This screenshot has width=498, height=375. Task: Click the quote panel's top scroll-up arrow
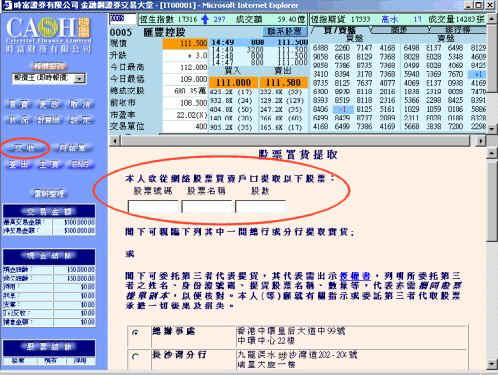492,19
